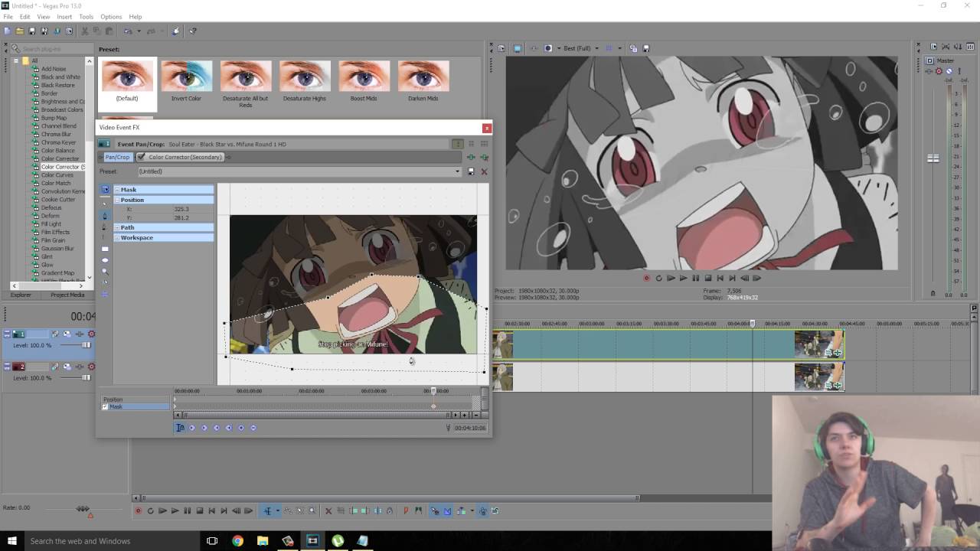Collapse the Position property group

click(x=117, y=200)
